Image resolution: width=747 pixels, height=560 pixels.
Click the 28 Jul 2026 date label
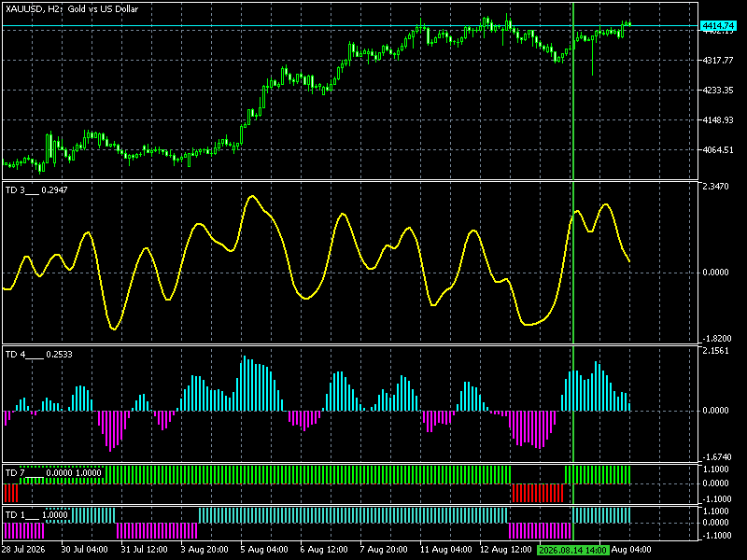tap(24, 550)
